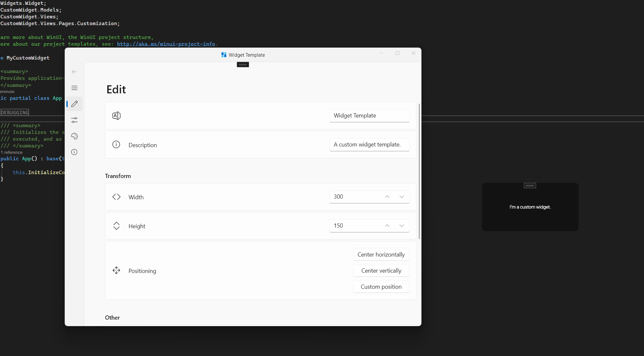Viewport: 644px width, 356px height.
Task: Click the back arrow in sidebar
Action: pos(74,72)
